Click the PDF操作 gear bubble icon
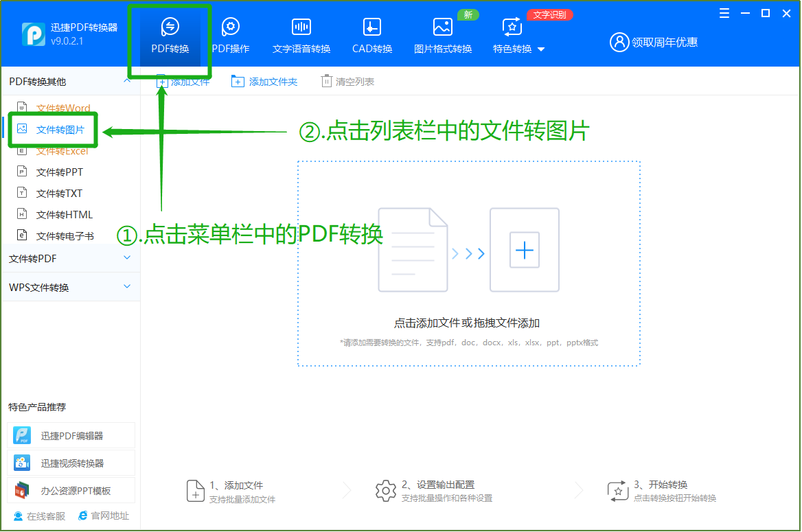Screen dimensions: 802x532 coord(231,27)
